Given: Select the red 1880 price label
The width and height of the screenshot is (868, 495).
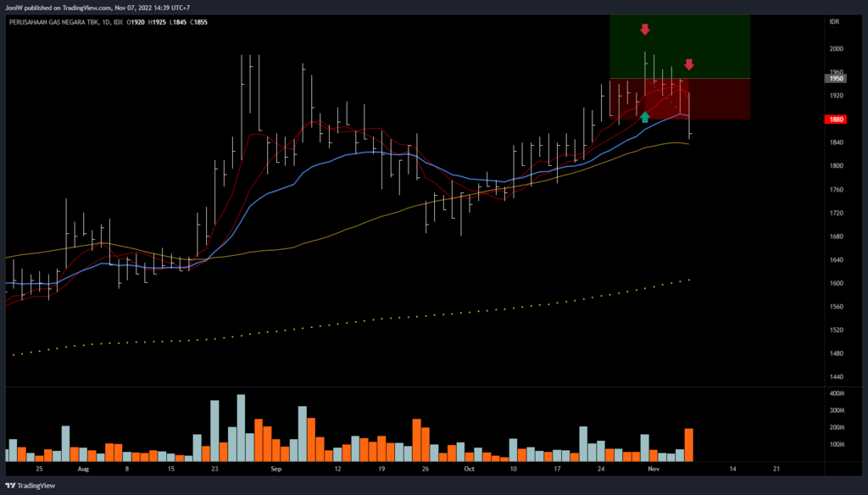Looking at the screenshot, I should pos(837,120).
